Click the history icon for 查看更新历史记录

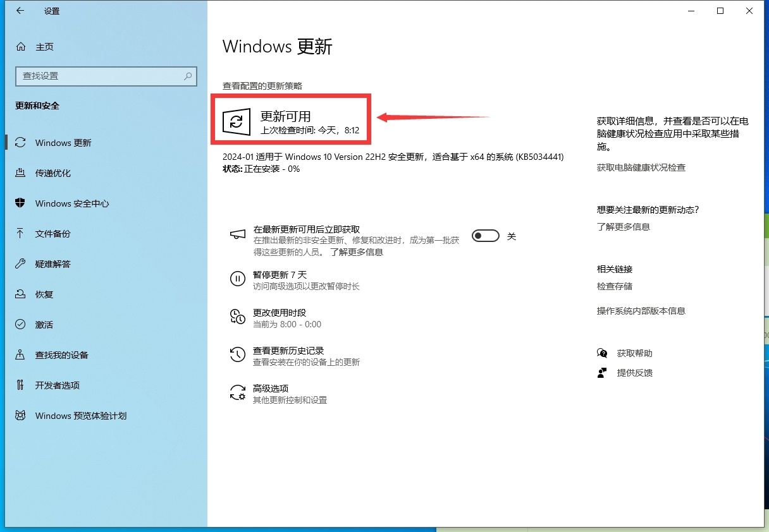237,354
